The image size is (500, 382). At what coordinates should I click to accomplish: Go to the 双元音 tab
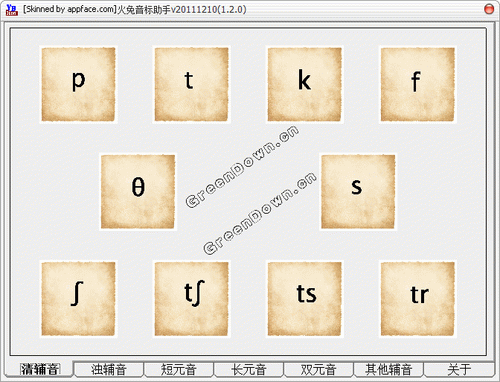(318, 370)
